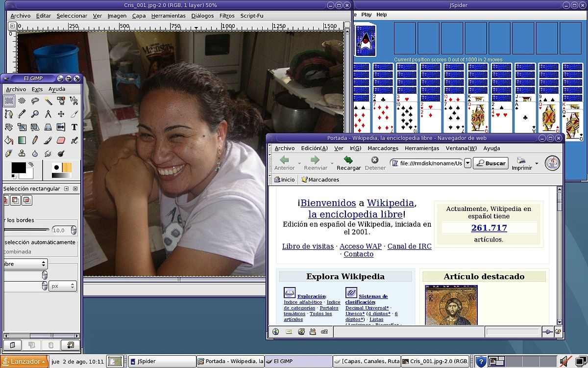Screen dimensions: 588x368
Task: Open the Capa menu in image window
Action: 139,16
